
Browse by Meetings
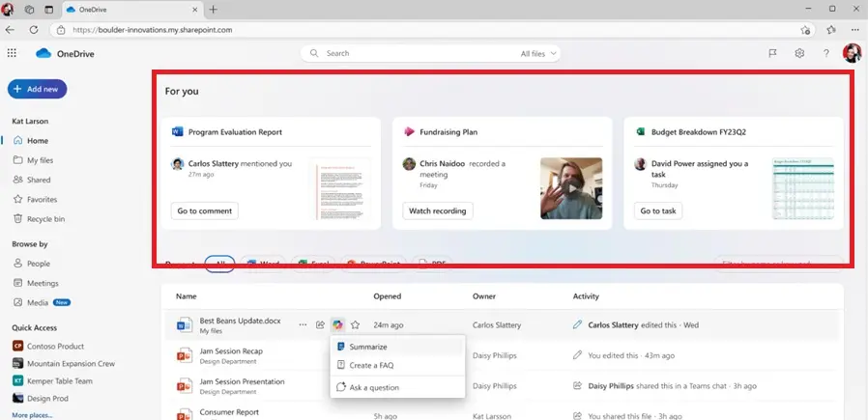click(x=43, y=283)
